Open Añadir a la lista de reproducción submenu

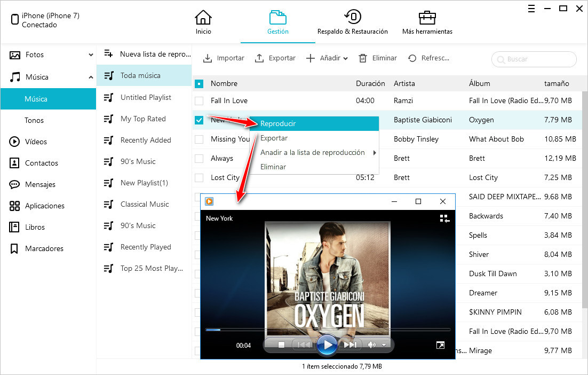tap(314, 152)
